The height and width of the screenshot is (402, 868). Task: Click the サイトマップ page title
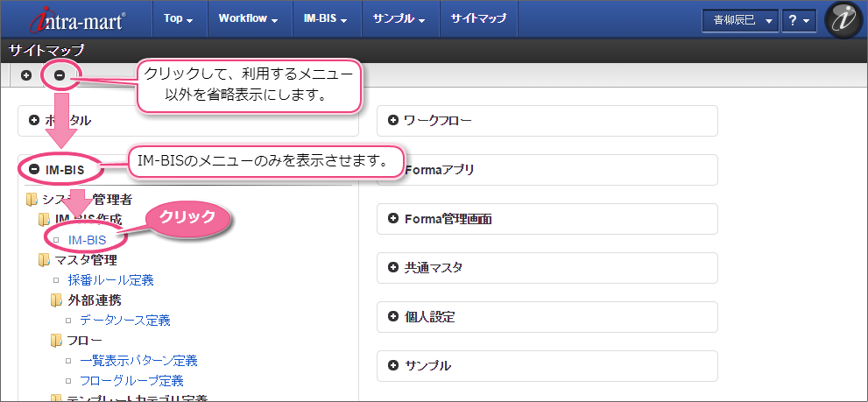[46, 51]
